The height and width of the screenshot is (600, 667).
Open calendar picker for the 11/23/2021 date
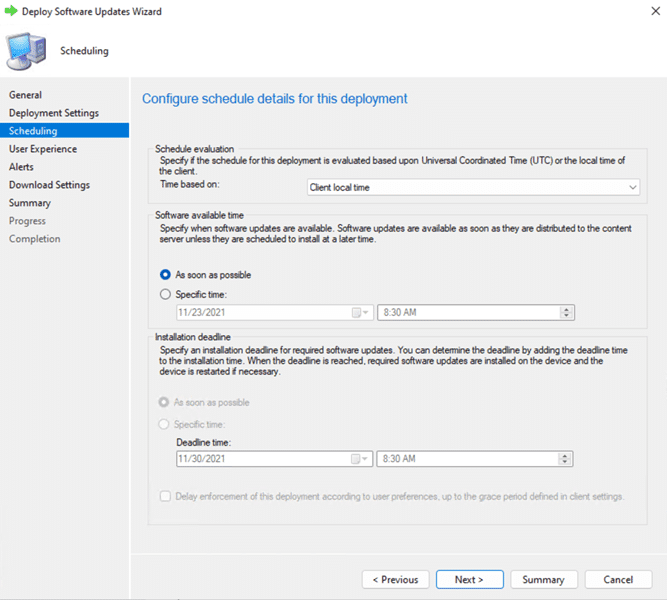[x=359, y=312]
